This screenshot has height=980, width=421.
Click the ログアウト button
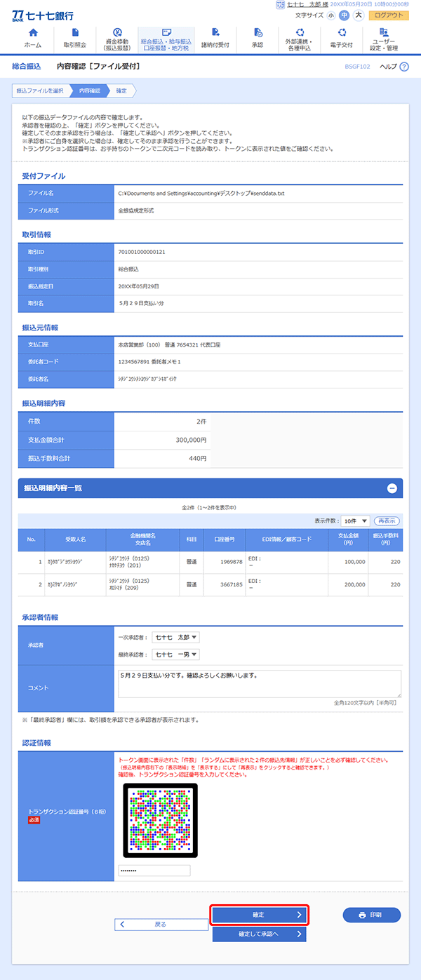[389, 15]
